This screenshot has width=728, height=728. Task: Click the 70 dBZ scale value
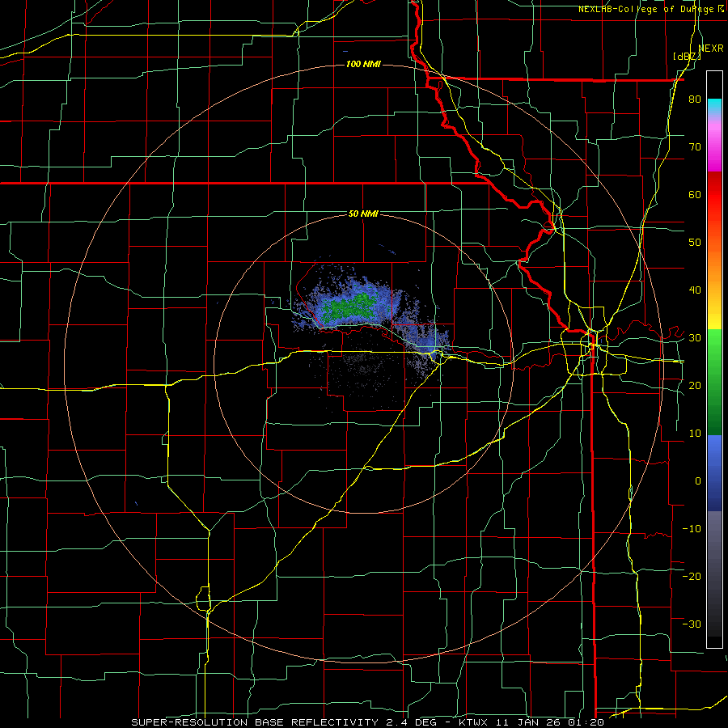(x=695, y=147)
